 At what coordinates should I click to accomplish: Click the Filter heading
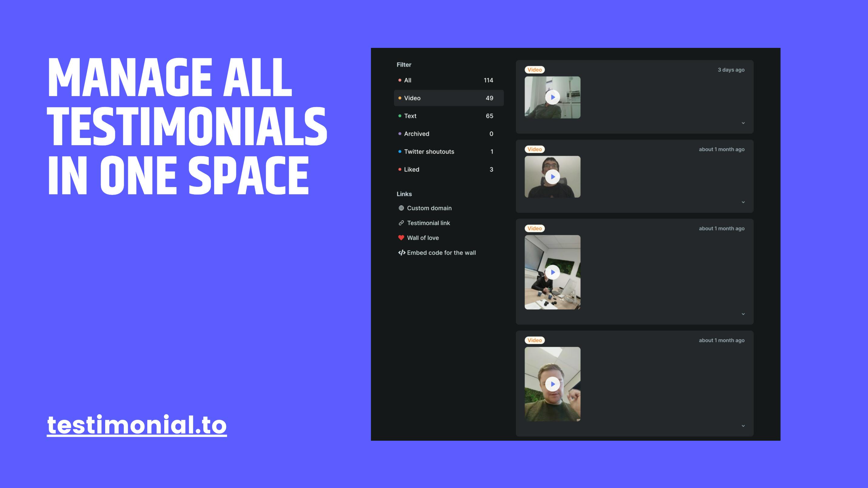coord(404,65)
